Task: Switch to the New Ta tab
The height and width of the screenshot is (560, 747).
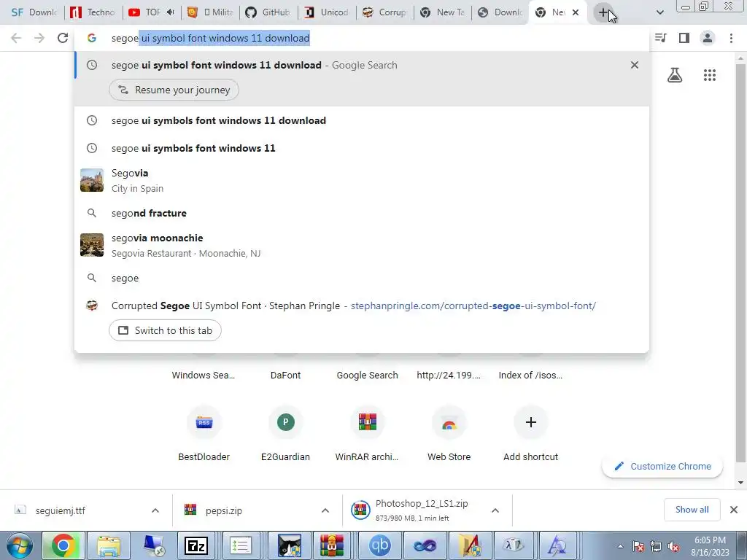Action: coord(444,12)
